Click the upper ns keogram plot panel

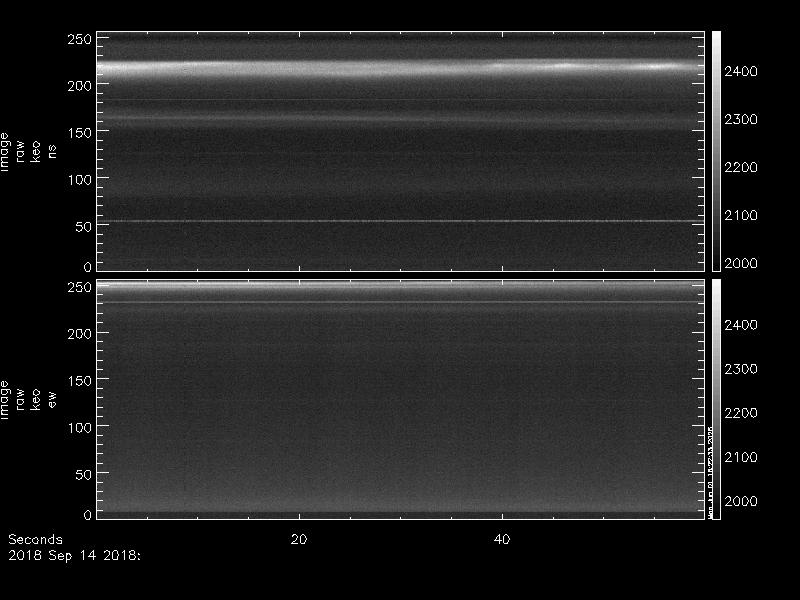pos(401,151)
